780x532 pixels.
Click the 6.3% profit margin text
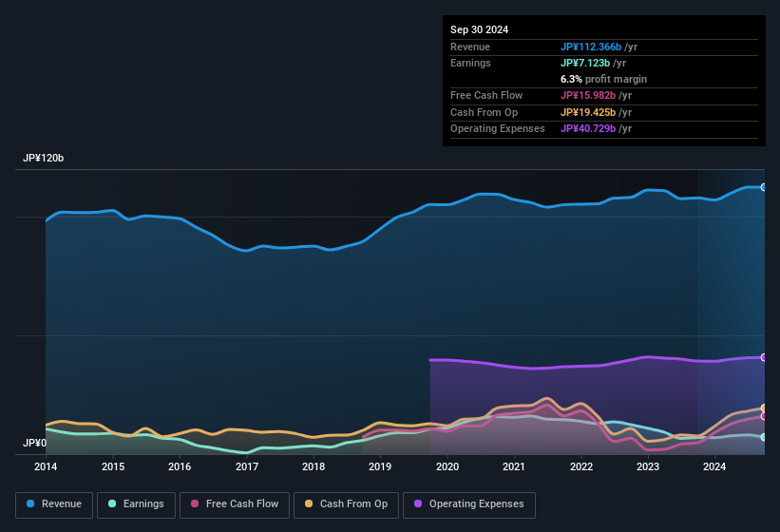(x=603, y=79)
